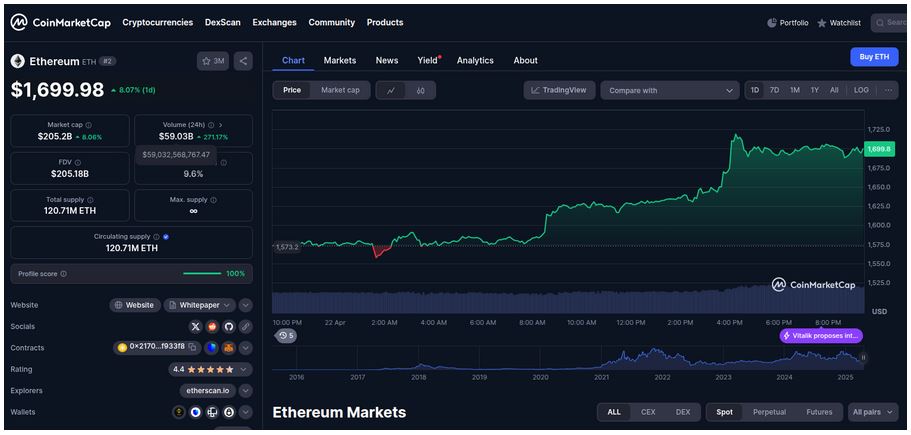Viewport: 911px width, 435px height.
Task: Open TradingView chart button
Action: pyautogui.click(x=559, y=91)
